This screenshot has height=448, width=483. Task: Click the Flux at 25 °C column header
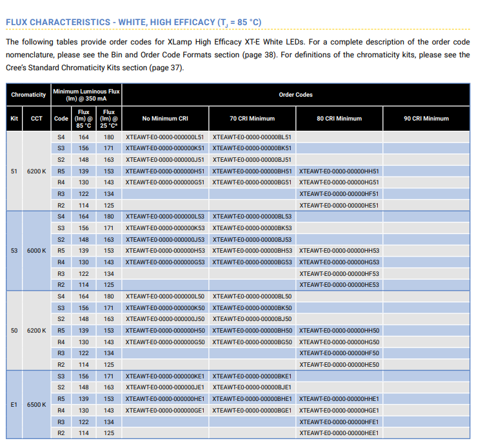109,119
